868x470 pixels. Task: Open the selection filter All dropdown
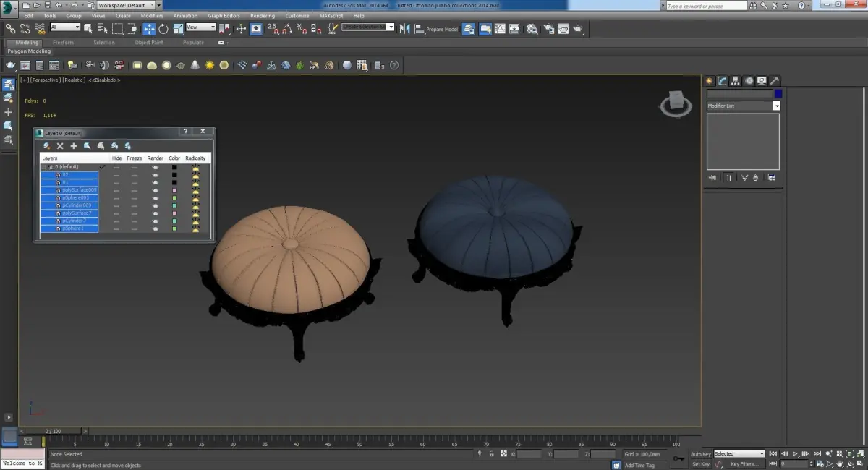[x=65, y=27]
